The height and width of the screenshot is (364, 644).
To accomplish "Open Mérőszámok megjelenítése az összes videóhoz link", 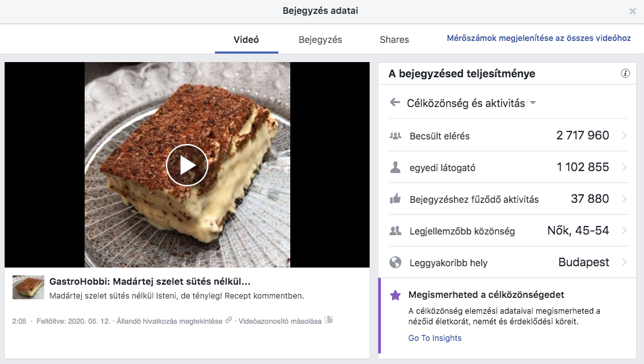I will coord(538,38).
